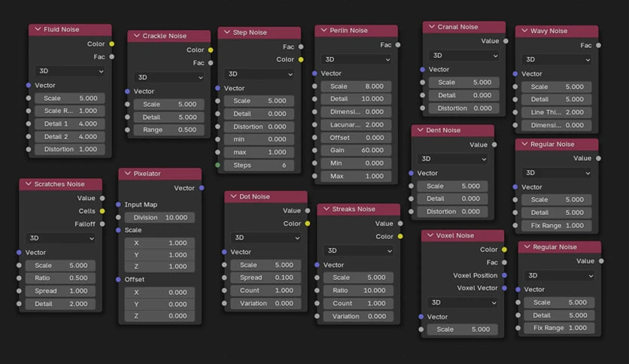Click the Variation field in Dot Noise
The height and width of the screenshot is (364, 629).
(x=266, y=303)
